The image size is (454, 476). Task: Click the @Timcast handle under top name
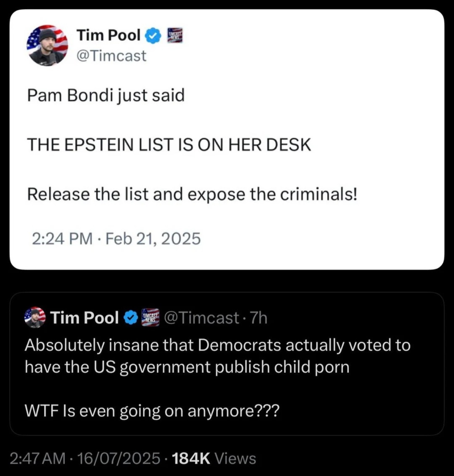point(111,56)
